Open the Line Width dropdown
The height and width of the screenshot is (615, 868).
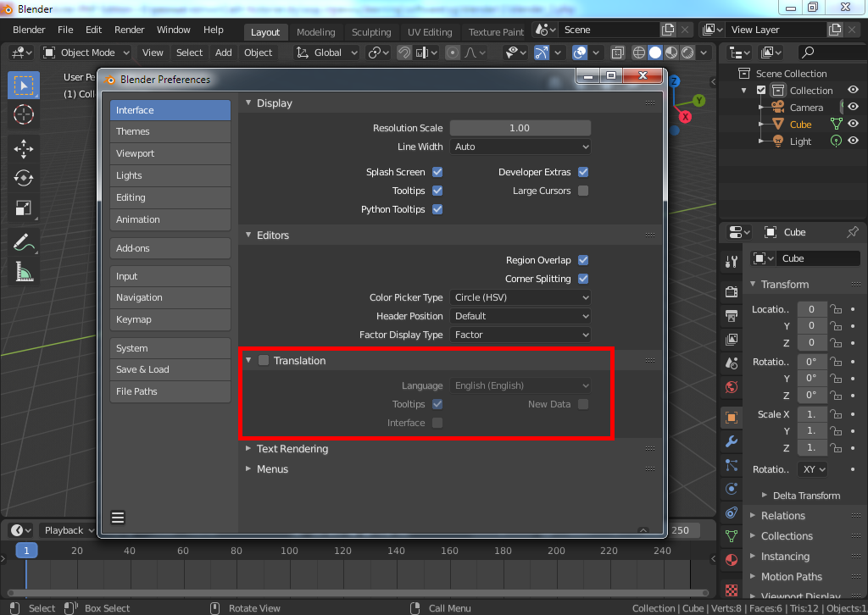[x=520, y=147]
